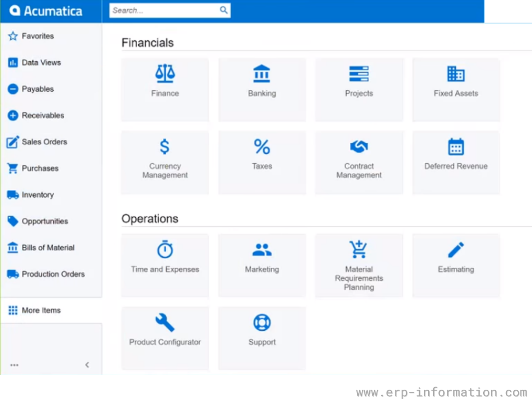Click the Support lifebuoy icon
This screenshot has width=532, height=399.
pos(262,322)
